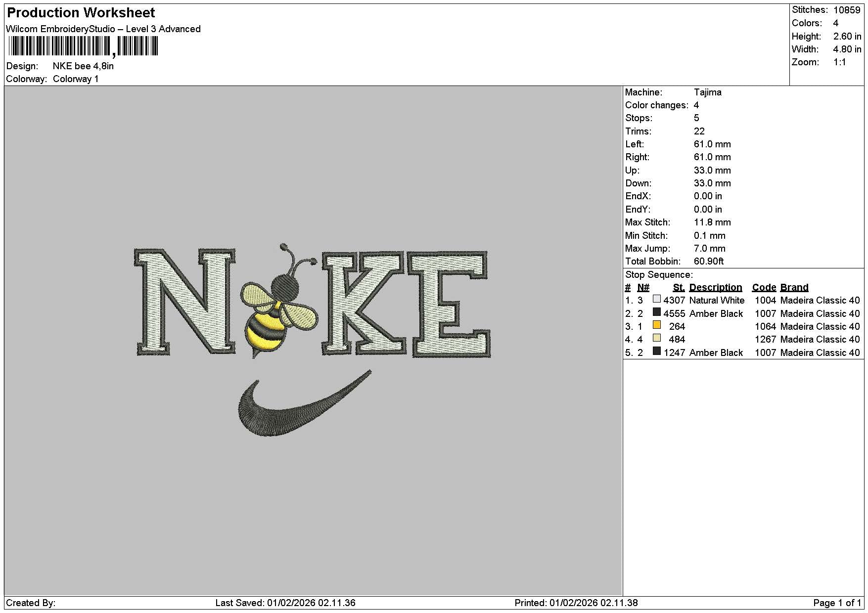Click the Down value 33.0 mm
The width and height of the screenshot is (868, 613).
point(712,183)
